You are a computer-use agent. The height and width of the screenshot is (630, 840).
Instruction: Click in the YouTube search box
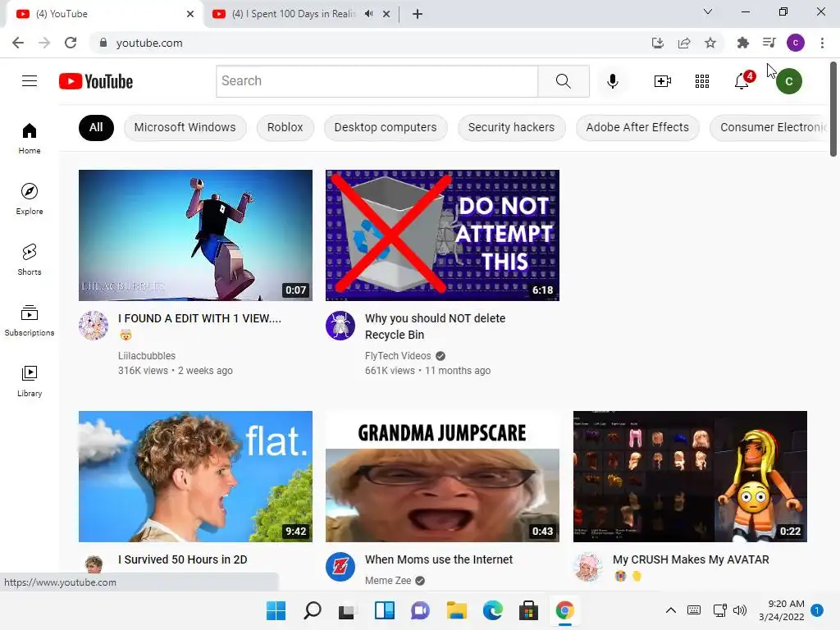(x=377, y=81)
